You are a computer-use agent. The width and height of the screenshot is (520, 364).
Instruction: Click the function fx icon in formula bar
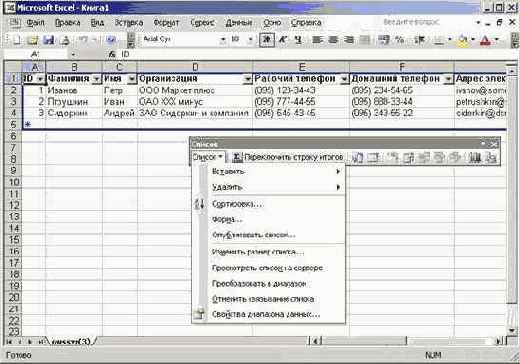point(112,54)
